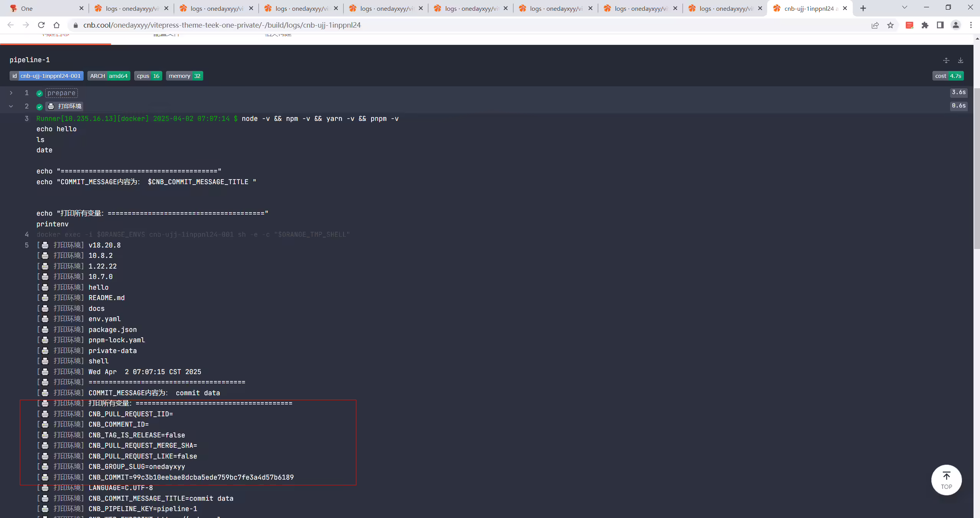980x518 pixels.
Task: Click the CNB_COMMIT hash line
Action: pos(191,477)
